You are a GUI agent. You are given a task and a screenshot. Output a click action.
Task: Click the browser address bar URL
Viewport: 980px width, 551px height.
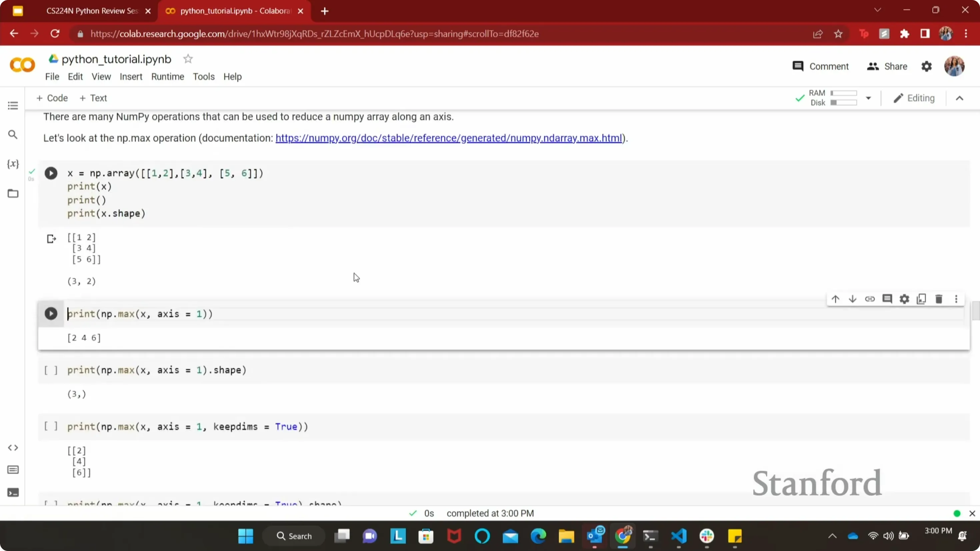click(315, 34)
